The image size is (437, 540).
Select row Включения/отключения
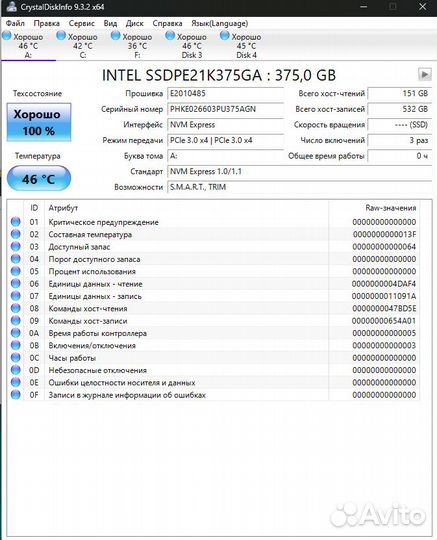(x=214, y=346)
